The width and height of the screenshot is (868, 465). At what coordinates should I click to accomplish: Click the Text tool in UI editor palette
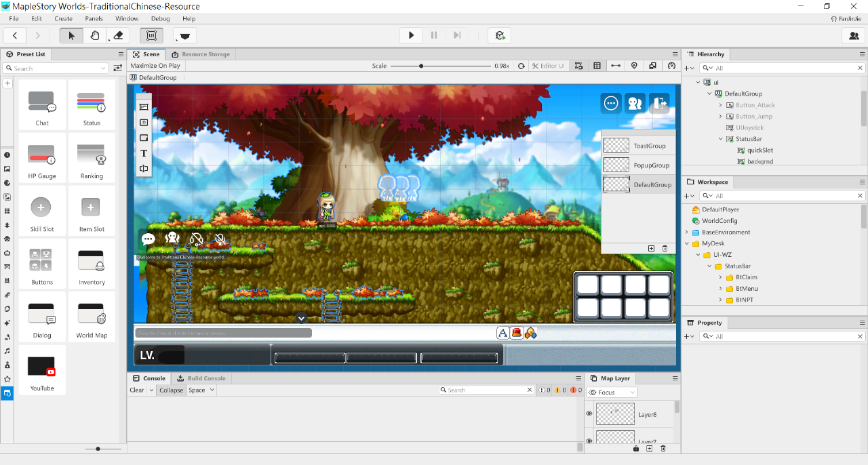click(x=144, y=153)
